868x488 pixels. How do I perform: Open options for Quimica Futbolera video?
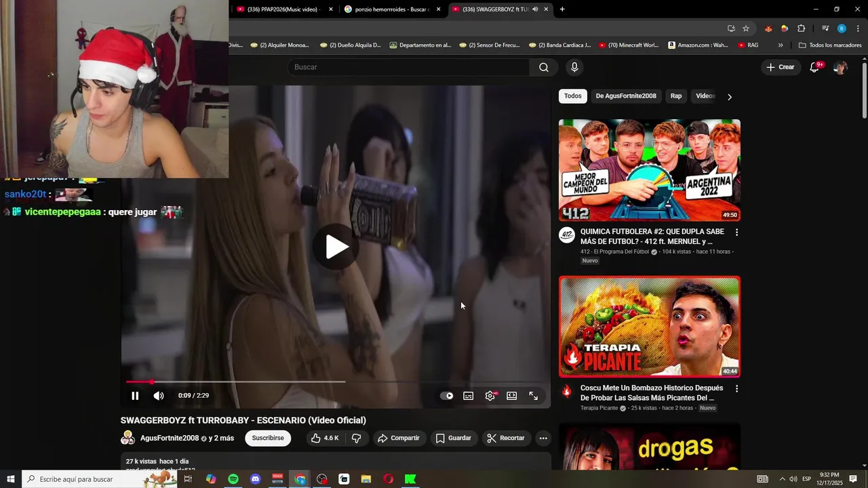click(736, 232)
